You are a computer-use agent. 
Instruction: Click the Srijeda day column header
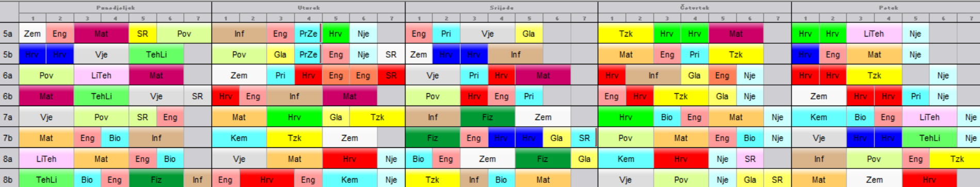pyautogui.click(x=502, y=8)
